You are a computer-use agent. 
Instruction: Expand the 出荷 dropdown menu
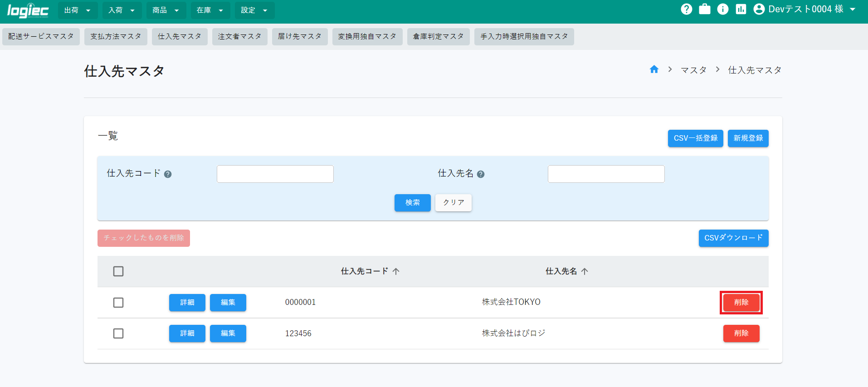78,10
